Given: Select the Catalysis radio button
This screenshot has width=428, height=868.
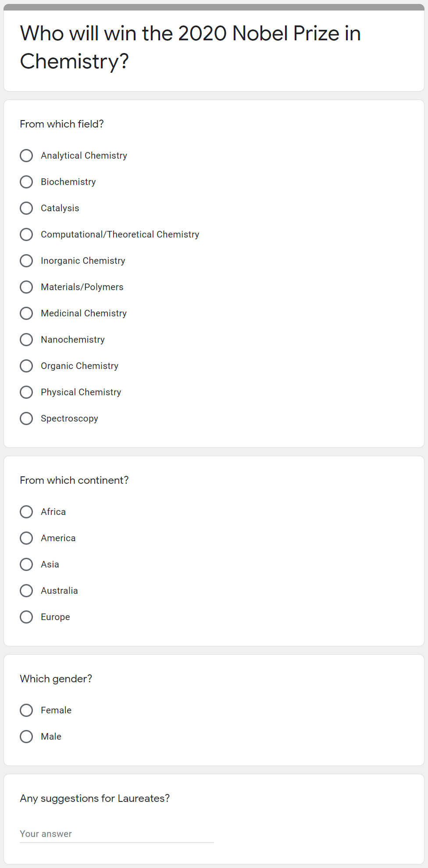Looking at the screenshot, I should click(x=26, y=208).
